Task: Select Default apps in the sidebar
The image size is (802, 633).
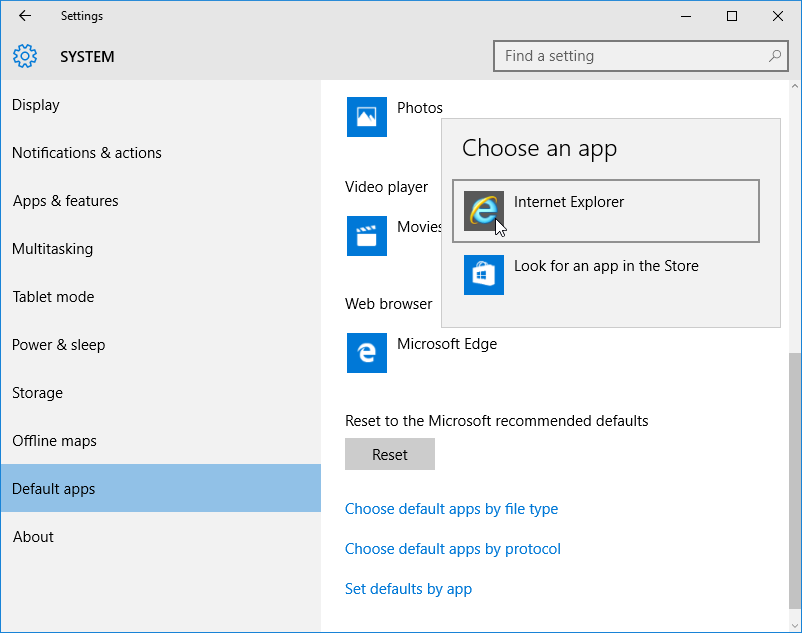Action: (x=161, y=488)
